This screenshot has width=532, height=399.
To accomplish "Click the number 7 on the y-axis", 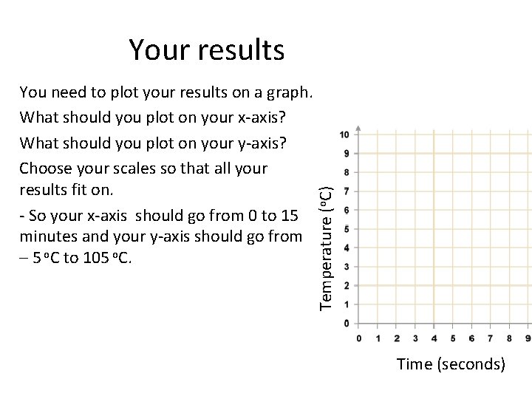I will click(347, 191).
